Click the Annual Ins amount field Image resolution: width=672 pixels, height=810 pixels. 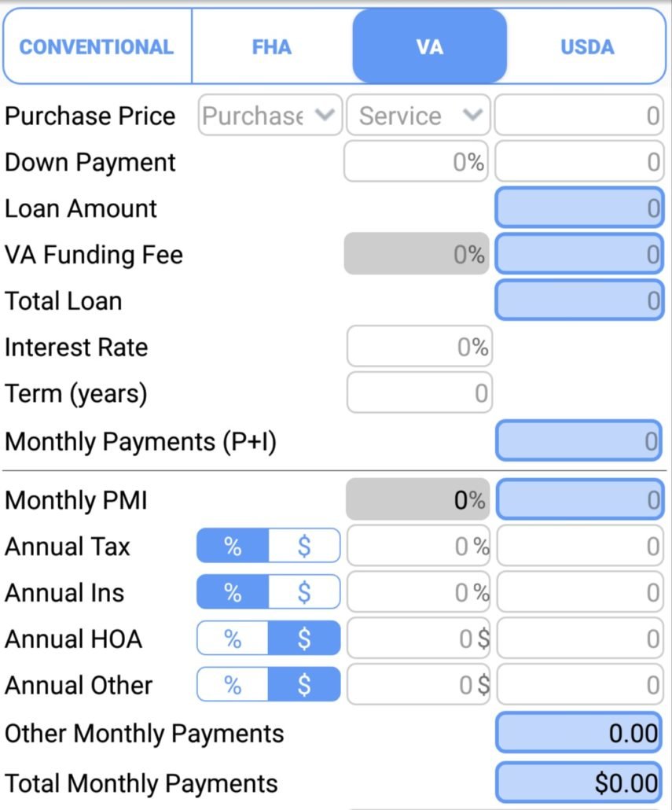(580, 592)
